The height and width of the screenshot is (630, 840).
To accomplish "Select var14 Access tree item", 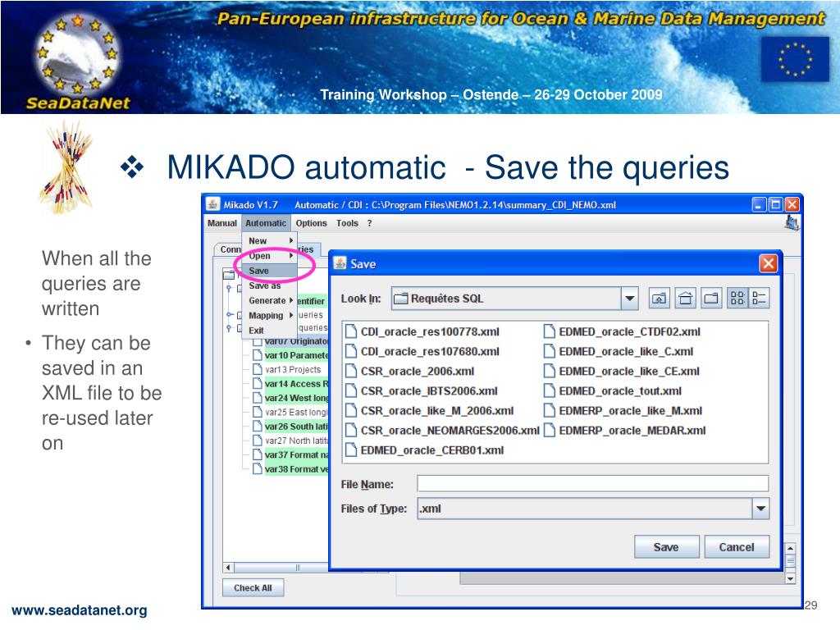I will coord(291,384).
